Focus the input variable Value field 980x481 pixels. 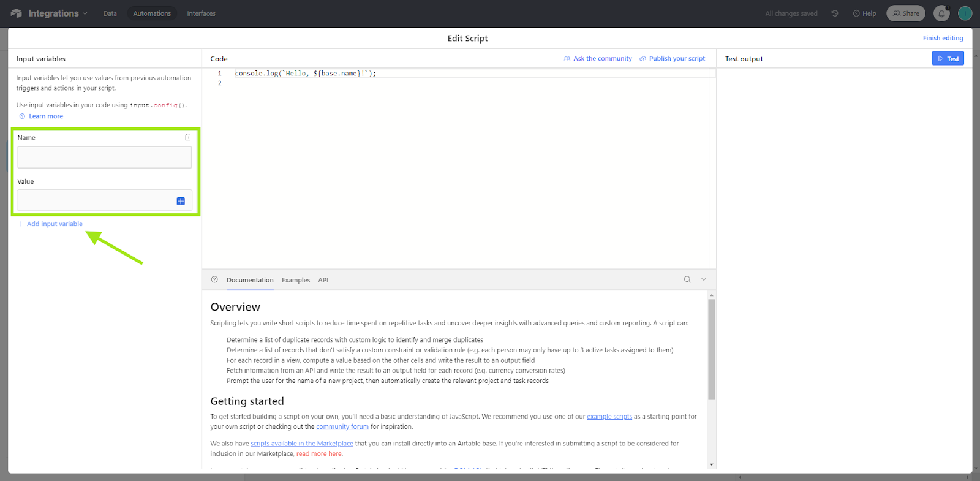105,200
